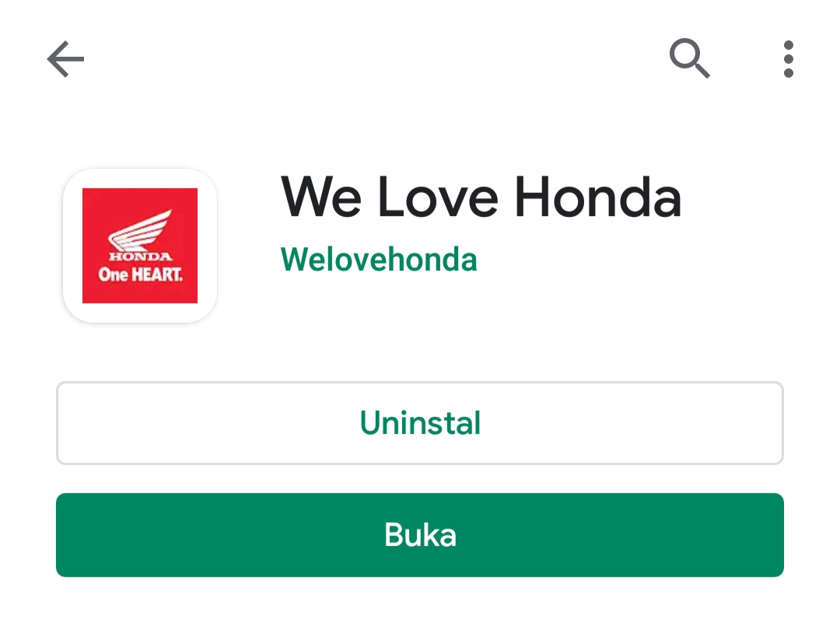Click the Uninstal button

(420, 423)
